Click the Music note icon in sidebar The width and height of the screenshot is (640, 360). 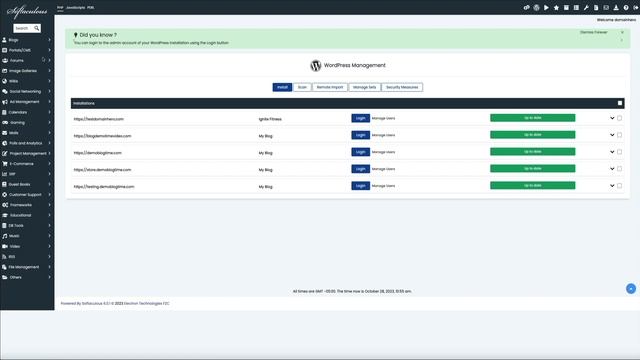pyautogui.click(x=4, y=236)
